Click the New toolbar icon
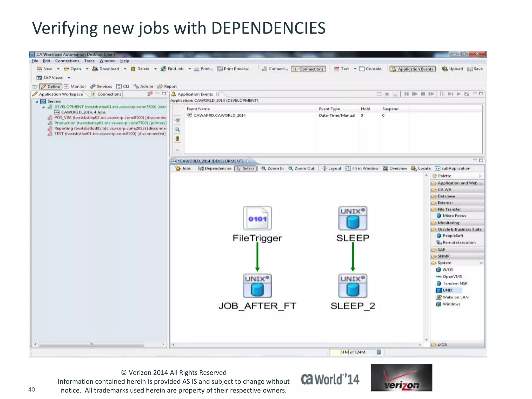The image size is (532, 399). [39, 69]
